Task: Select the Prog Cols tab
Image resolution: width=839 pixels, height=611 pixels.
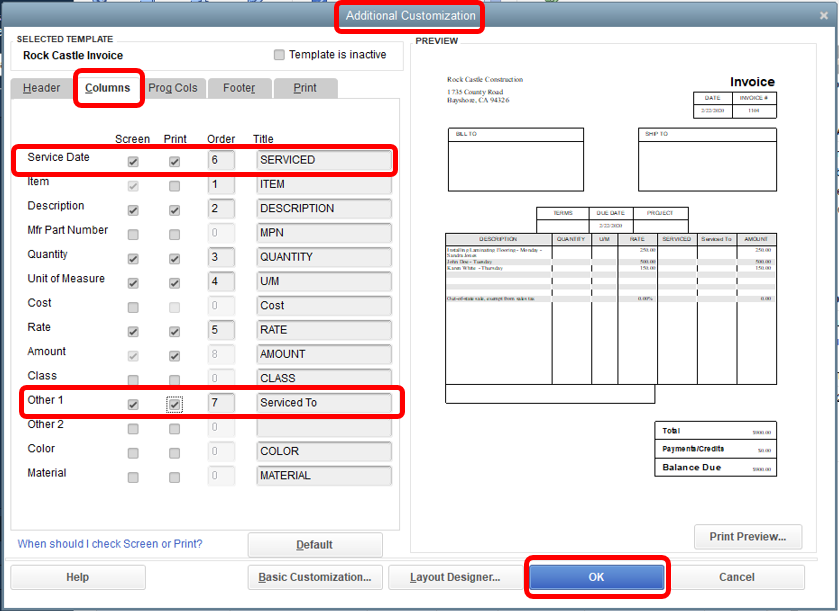Action: point(173,88)
